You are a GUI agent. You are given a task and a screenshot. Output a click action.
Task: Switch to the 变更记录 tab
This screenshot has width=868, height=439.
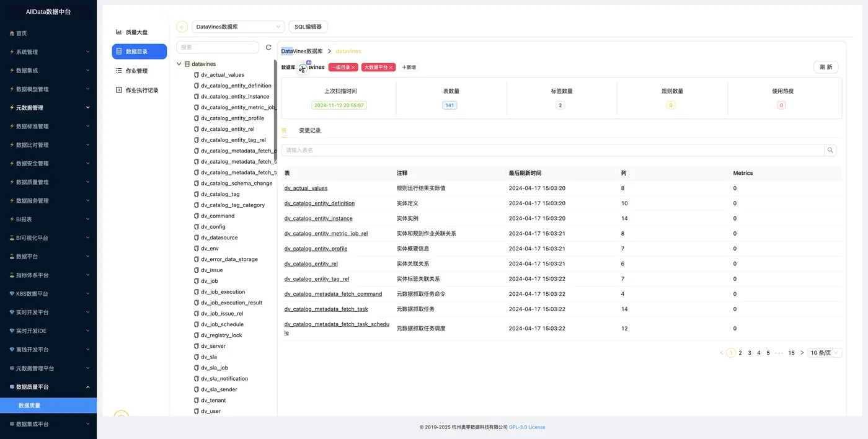point(309,130)
